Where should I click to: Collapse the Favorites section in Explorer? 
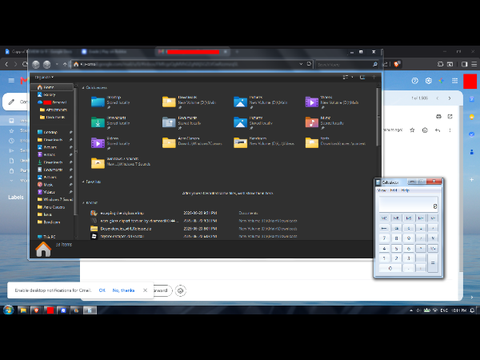coord(83,182)
